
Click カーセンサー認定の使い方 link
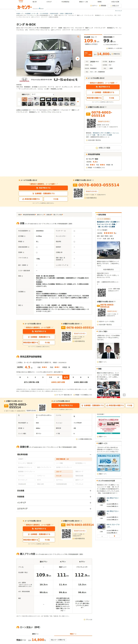pyautogui.click(x=63, y=395)
